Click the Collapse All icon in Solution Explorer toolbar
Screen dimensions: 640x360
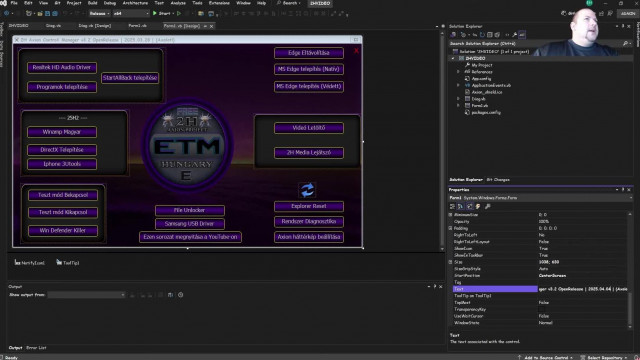(490, 35)
